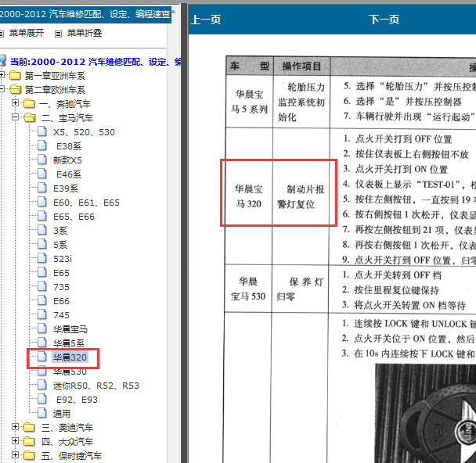This screenshot has height=463, width=476.
Task: Open the 5系 page
Action: (x=60, y=245)
